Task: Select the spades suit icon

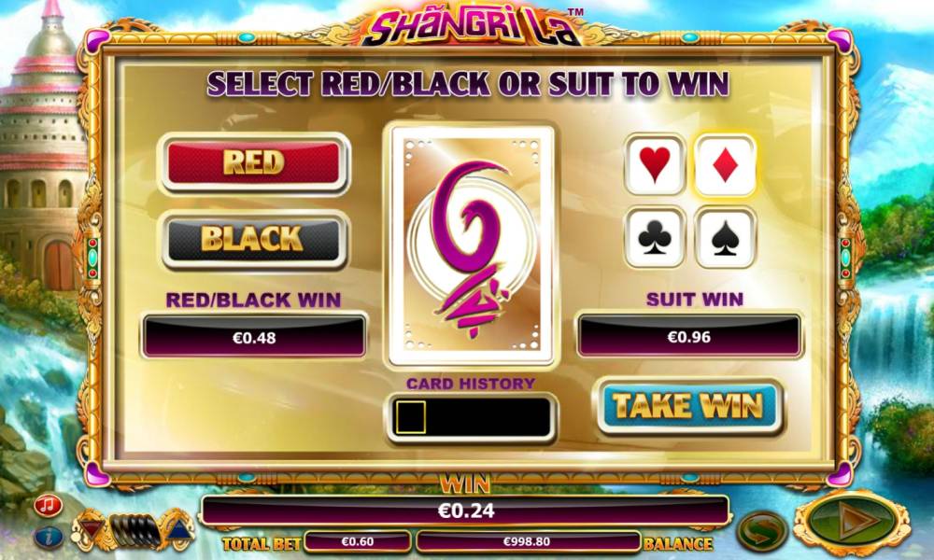Action: 725,237
